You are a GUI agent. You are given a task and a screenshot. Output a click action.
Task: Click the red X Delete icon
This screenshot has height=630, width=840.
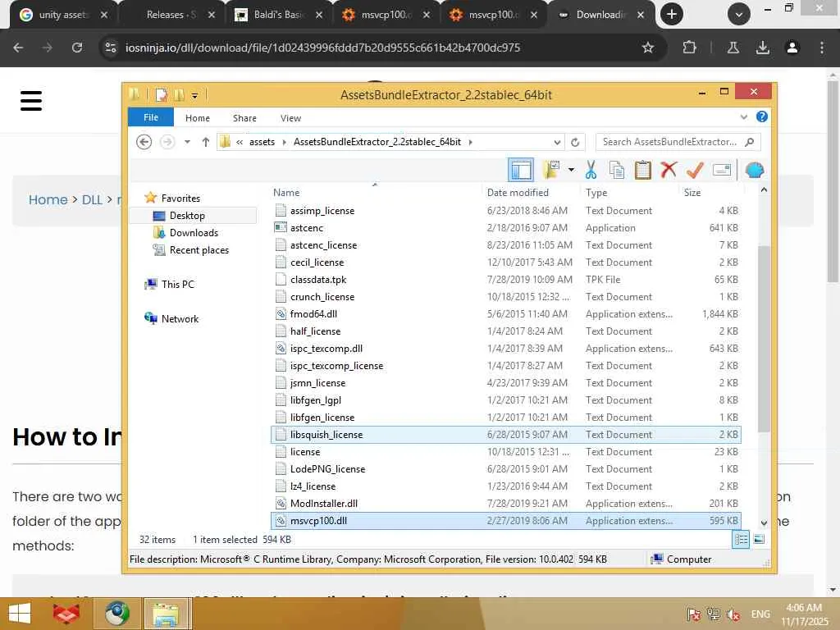[x=668, y=171]
